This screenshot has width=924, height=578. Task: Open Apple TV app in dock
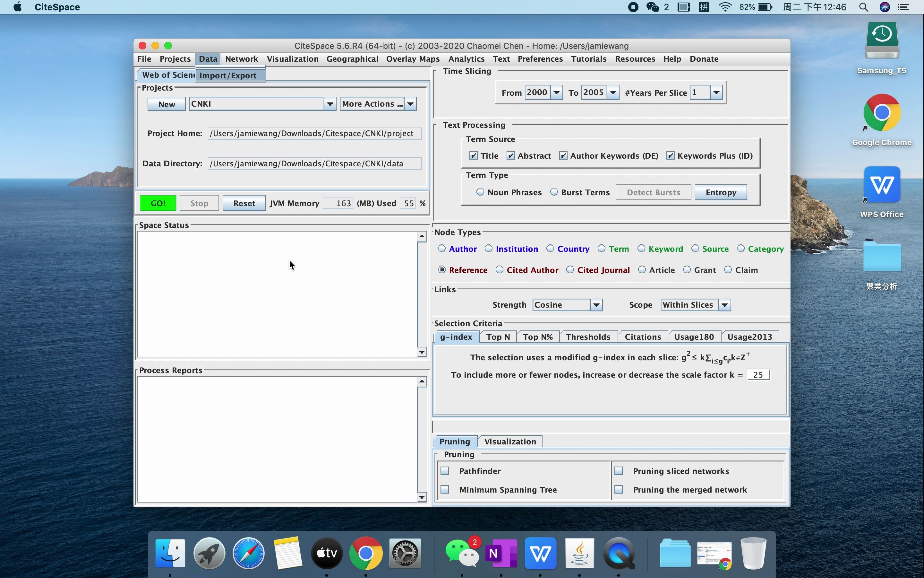pos(327,553)
